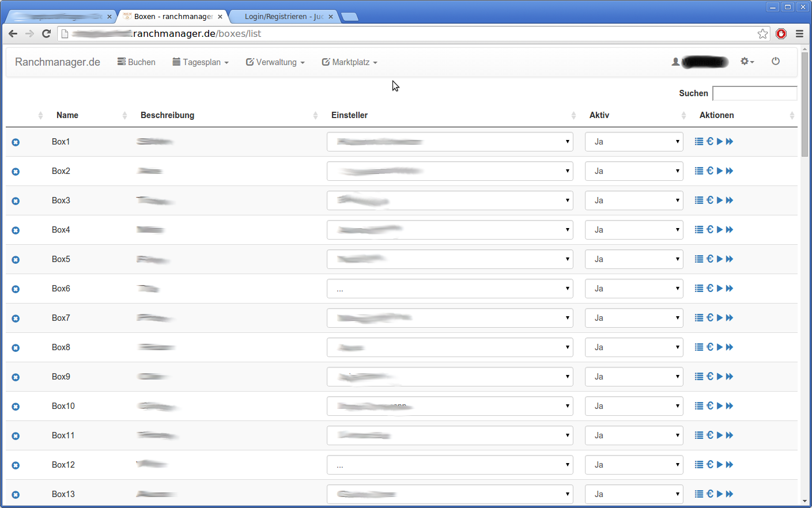The height and width of the screenshot is (508, 812).
Task: Click the Suchen search input field
Action: pos(754,93)
